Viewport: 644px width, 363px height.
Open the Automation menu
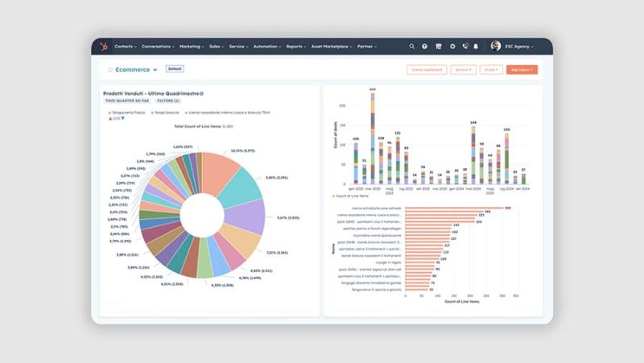[x=267, y=47]
